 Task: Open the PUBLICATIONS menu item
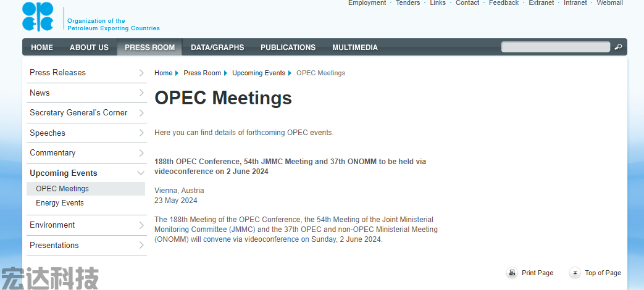tap(288, 47)
